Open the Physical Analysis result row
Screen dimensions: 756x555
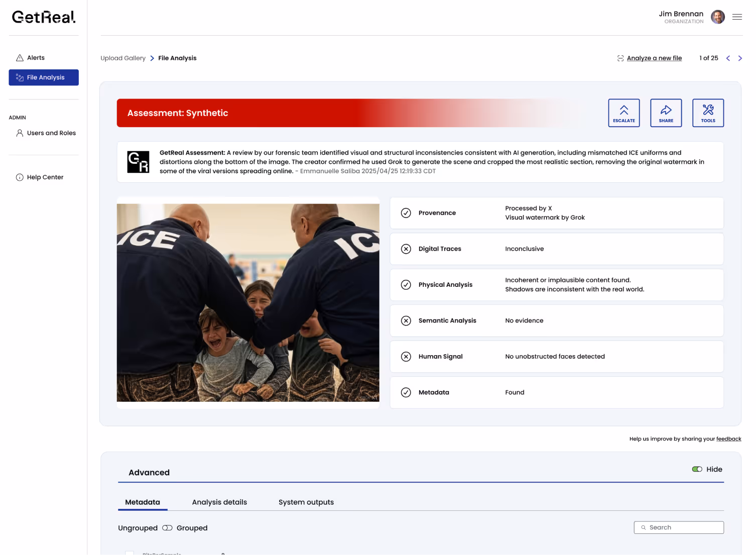coord(557,285)
